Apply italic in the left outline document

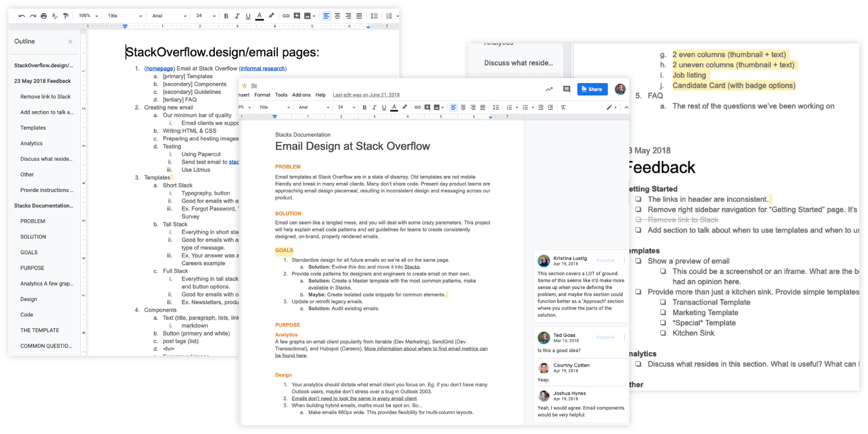pyautogui.click(x=237, y=16)
